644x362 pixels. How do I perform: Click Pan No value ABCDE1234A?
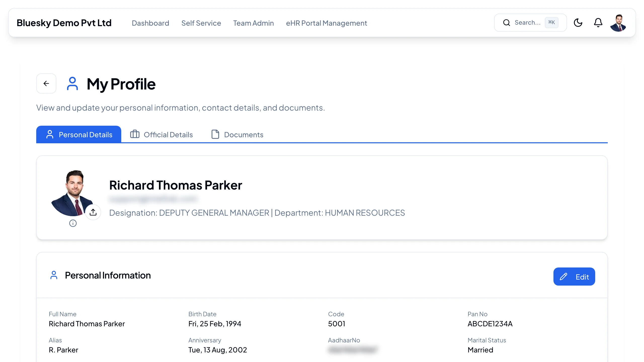pos(490,324)
